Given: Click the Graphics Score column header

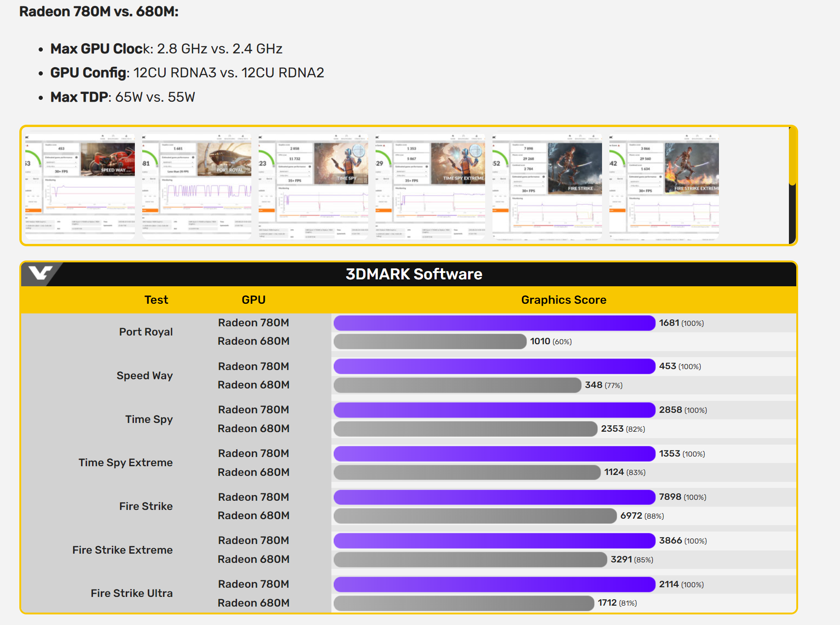Looking at the screenshot, I should tap(564, 300).
